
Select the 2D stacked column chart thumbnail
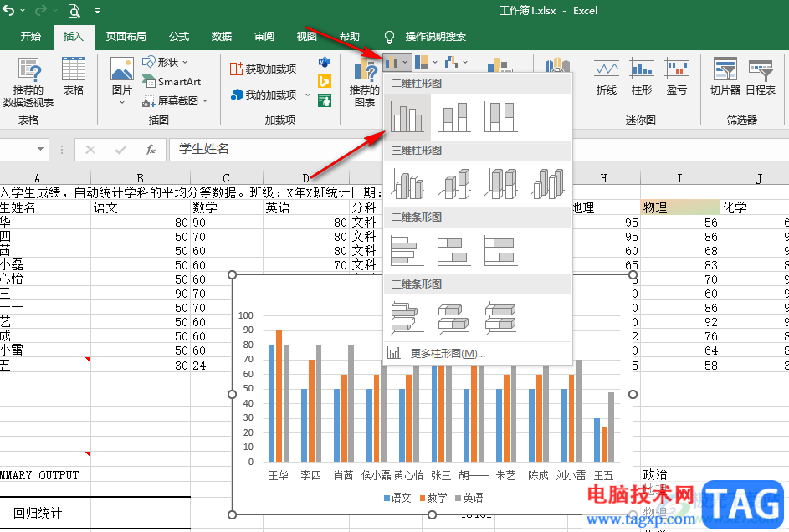pyautogui.click(x=453, y=117)
